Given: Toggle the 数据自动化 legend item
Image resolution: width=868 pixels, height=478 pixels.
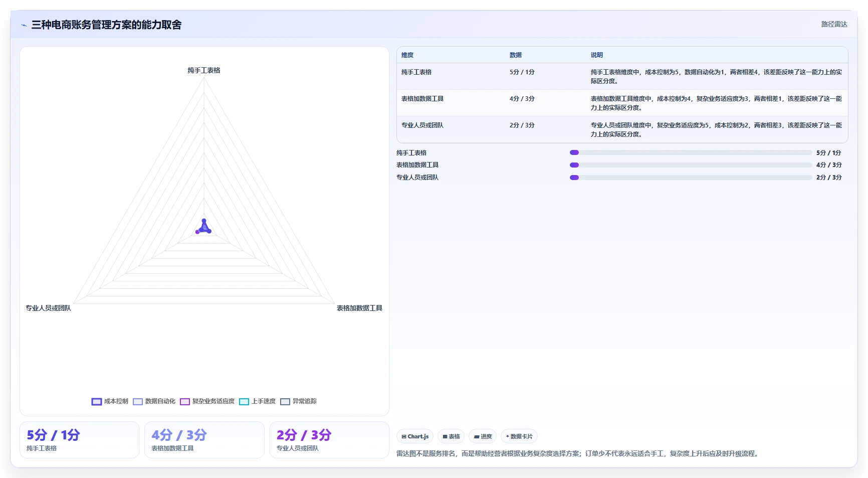Looking at the screenshot, I should pyautogui.click(x=154, y=401).
